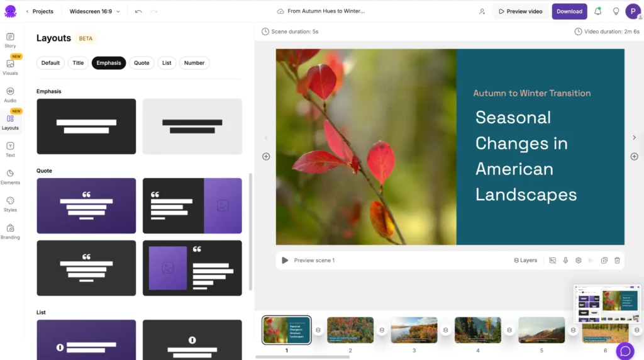
Task: Open the Visuals panel
Action: 10,67
